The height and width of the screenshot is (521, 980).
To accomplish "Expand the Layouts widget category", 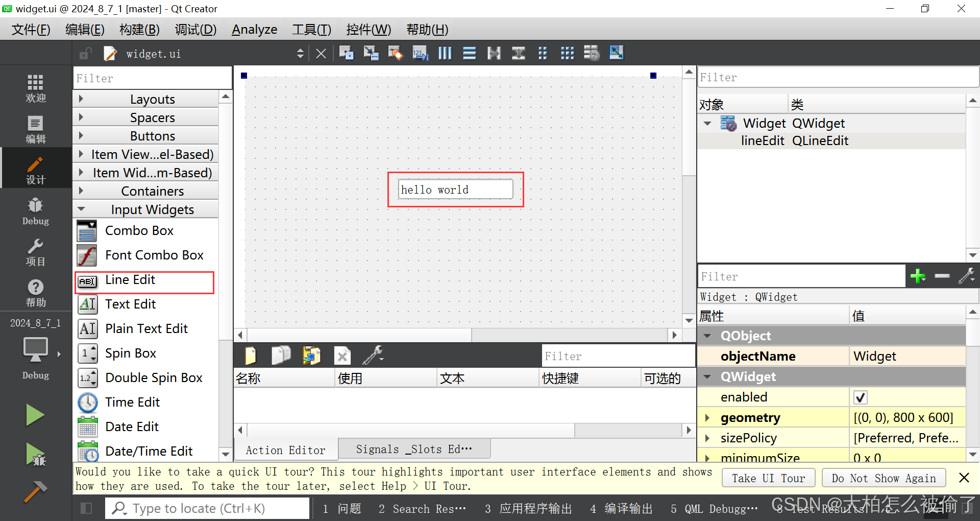I will (81, 99).
